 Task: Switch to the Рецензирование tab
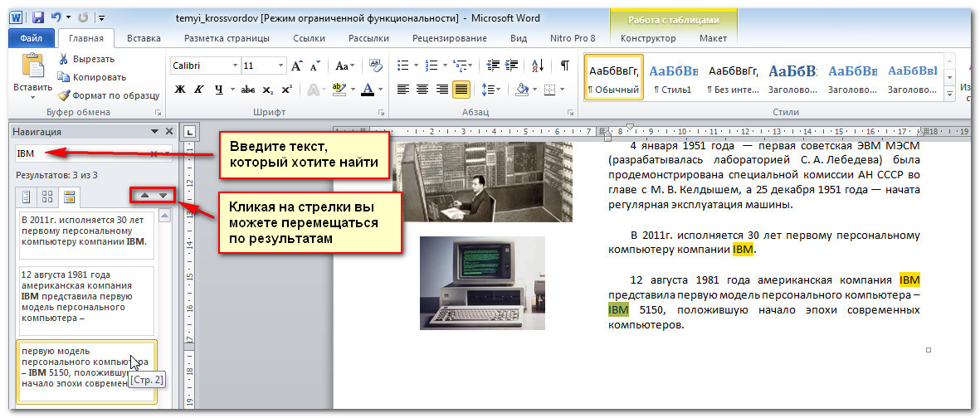[450, 38]
